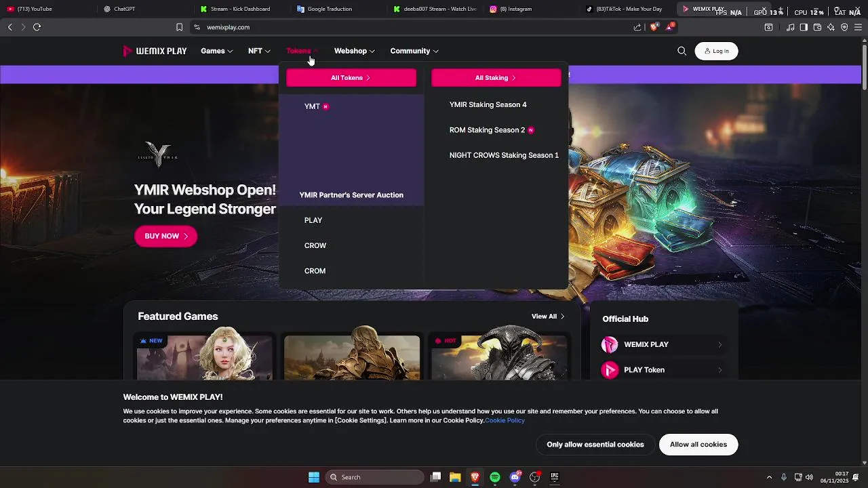The height and width of the screenshot is (488, 868).
Task: Switch to Kick Dashboard browser tab
Action: 241,9
